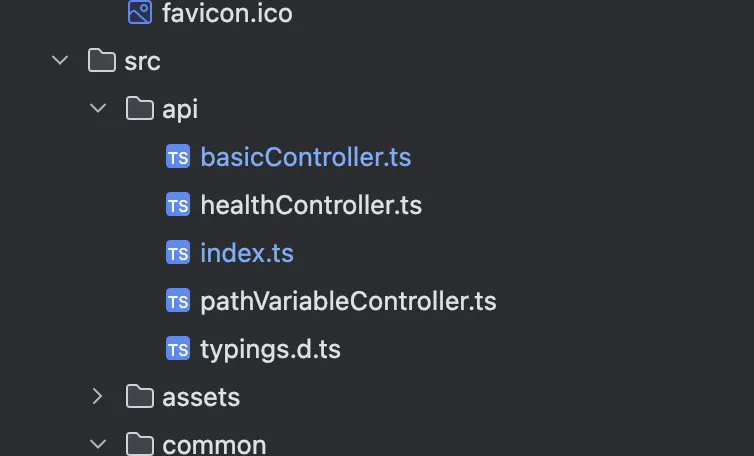Viewport: 754px width, 456px height.
Task: Open healthController.ts file
Action: click(311, 205)
